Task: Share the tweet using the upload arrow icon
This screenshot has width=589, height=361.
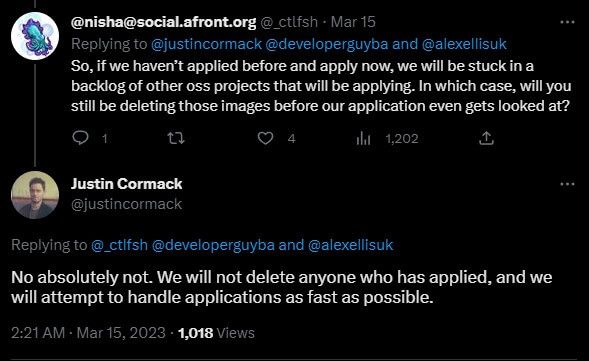Action: (x=486, y=138)
